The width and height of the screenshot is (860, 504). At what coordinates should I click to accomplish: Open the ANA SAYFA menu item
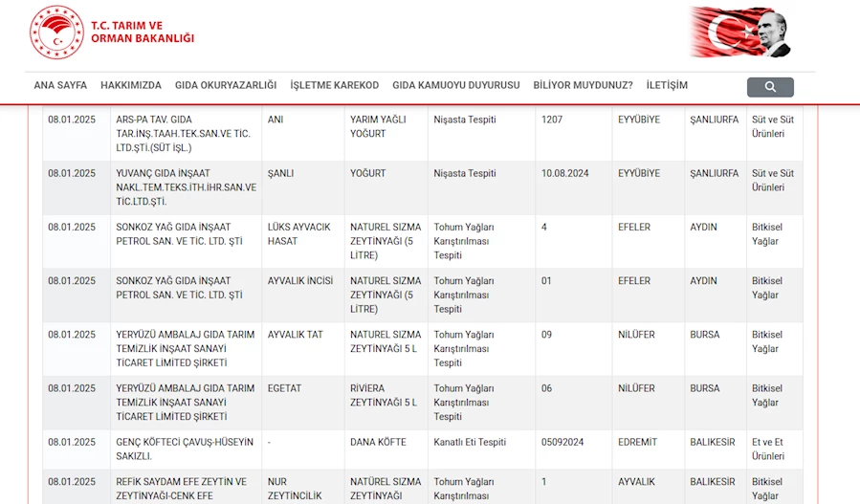pyautogui.click(x=60, y=85)
